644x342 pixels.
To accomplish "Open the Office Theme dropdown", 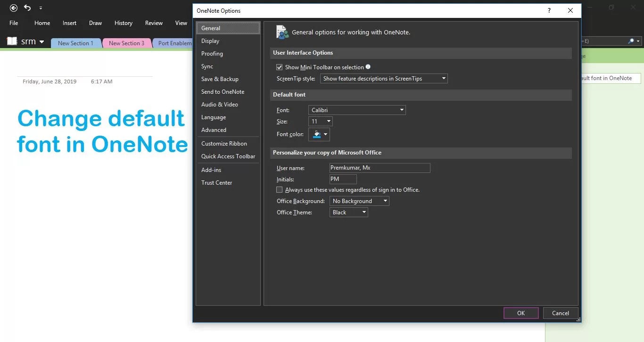I will coord(349,212).
